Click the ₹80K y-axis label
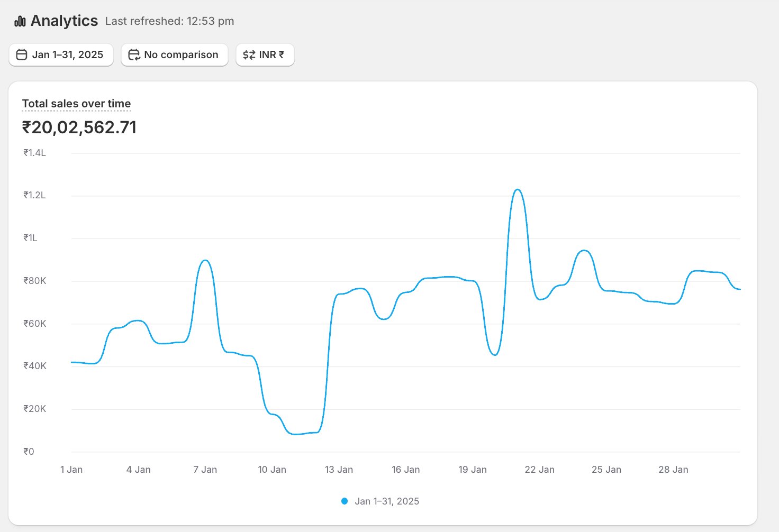Image resolution: width=779 pixels, height=532 pixels. coord(35,281)
